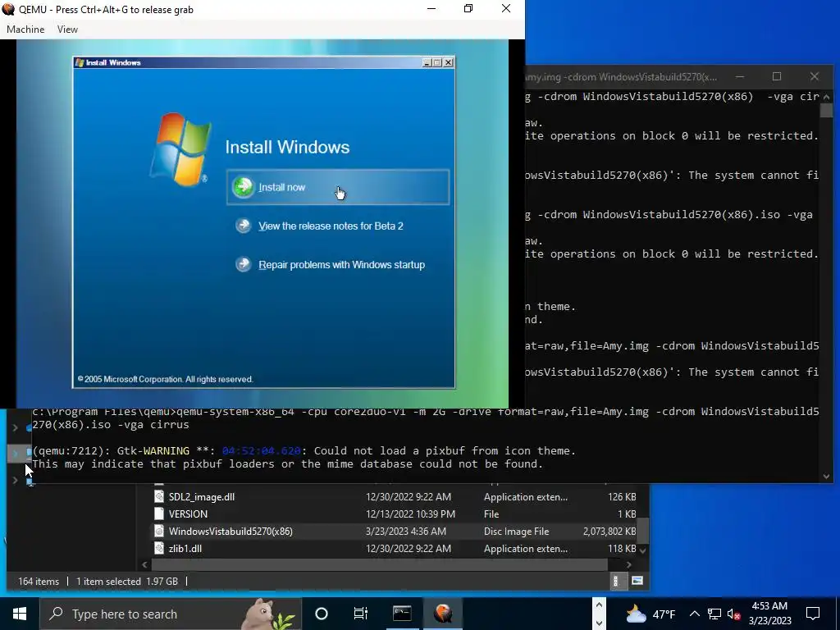Viewport: 840px width, 630px height.
Task: Minimize the Install Windows dialog
Action: [427, 62]
